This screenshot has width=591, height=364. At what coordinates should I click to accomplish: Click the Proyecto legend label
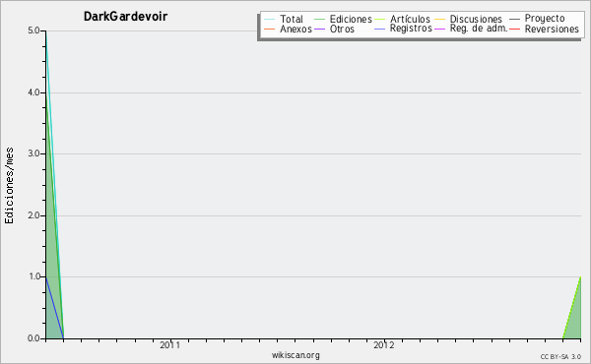coord(545,19)
